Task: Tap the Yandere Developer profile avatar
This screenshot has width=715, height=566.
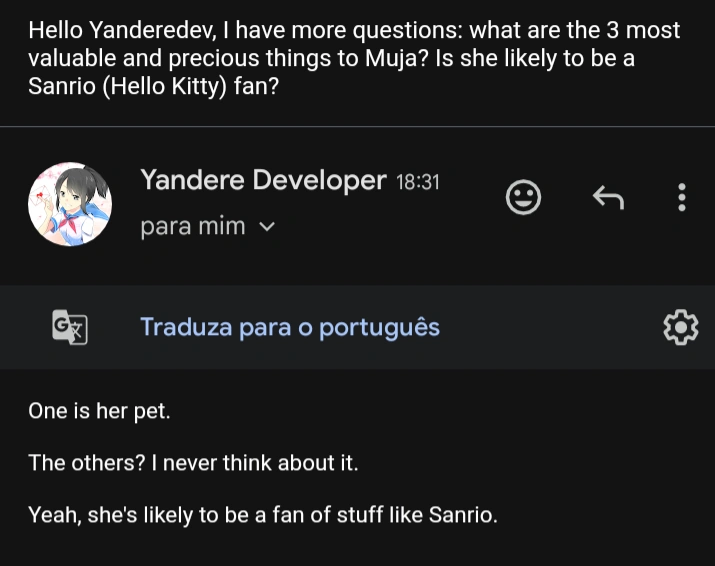Action: click(x=70, y=203)
